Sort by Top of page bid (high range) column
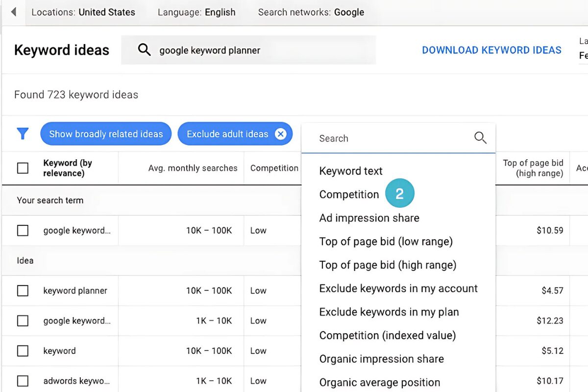 coord(533,168)
